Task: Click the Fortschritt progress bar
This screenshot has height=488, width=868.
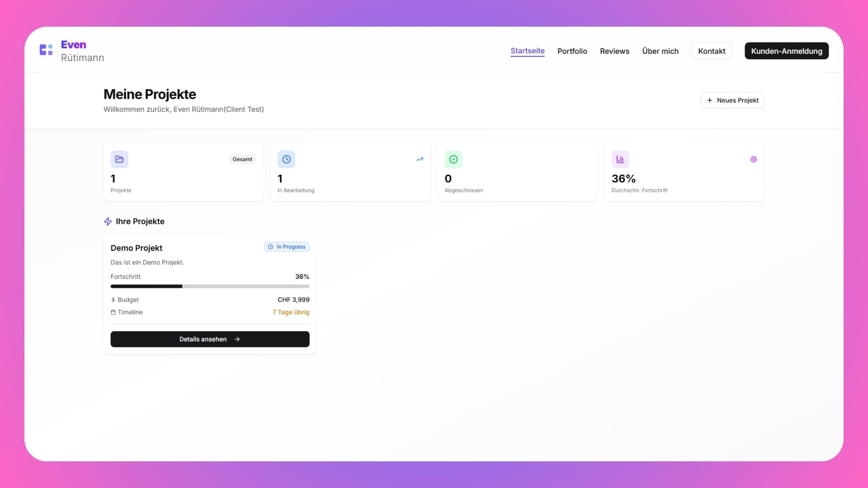Action: pyautogui.click(x=210, y=286)
